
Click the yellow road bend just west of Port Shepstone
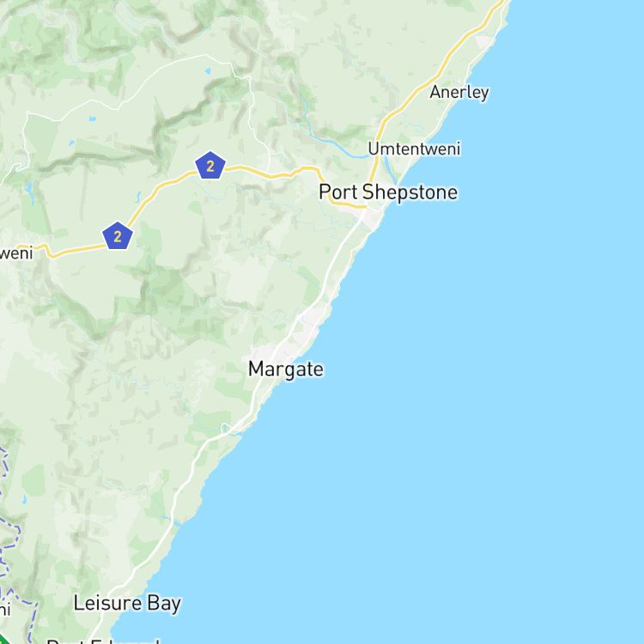(325, 185)
